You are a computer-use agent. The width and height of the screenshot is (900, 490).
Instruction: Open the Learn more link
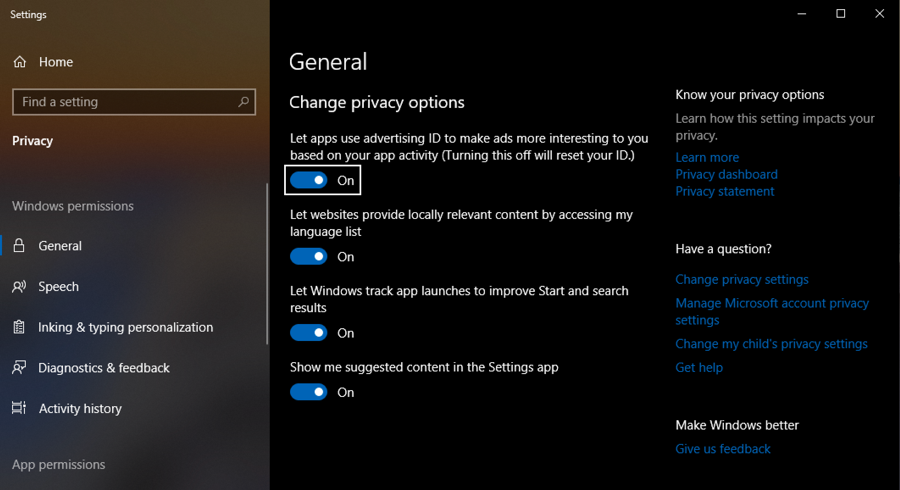(x=707, y=157)
